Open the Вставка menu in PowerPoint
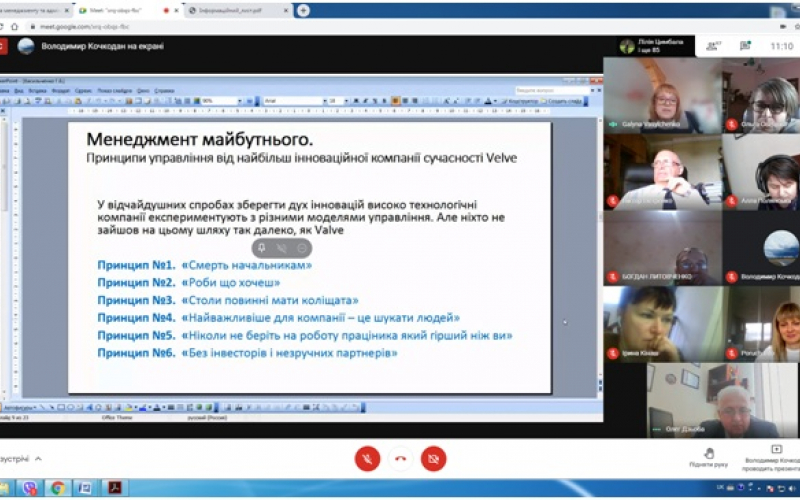Screen dimensions: 800x500 [37, 91]
